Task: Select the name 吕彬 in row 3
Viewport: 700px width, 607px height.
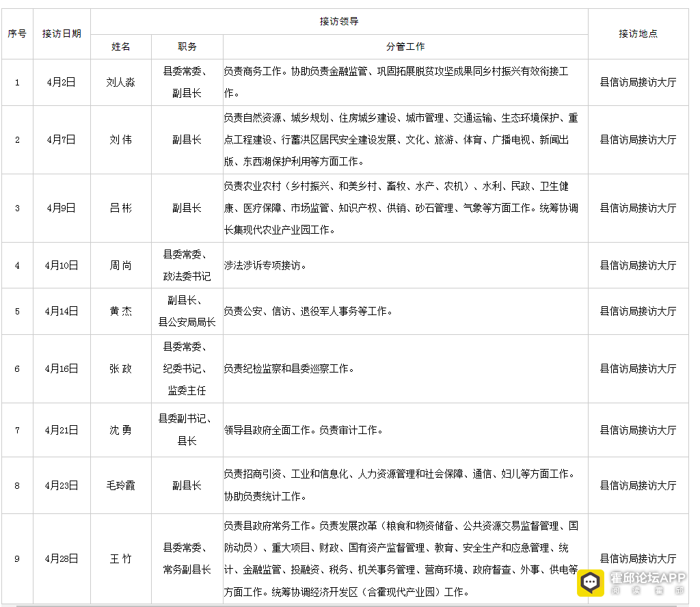Action: [120, 208]
